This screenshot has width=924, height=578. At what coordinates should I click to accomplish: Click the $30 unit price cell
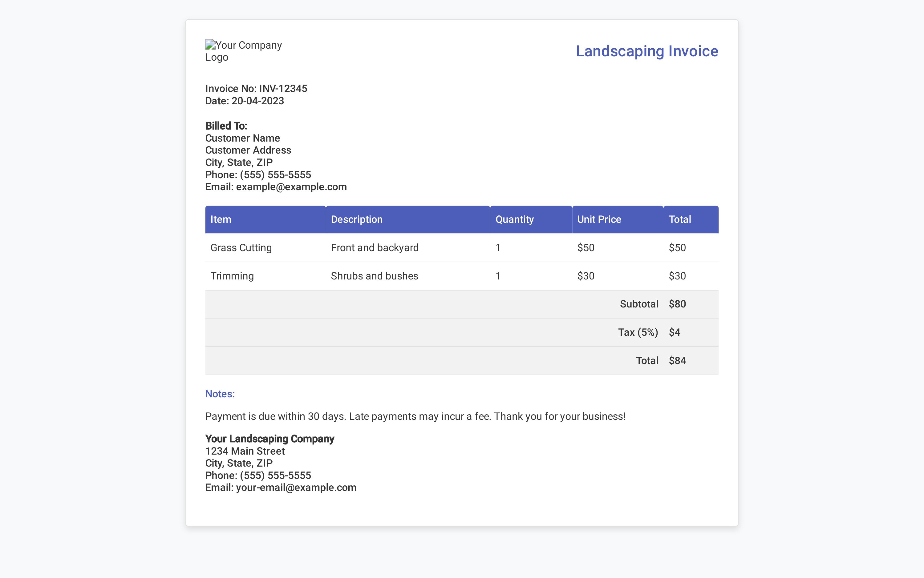tap(618, 276)
